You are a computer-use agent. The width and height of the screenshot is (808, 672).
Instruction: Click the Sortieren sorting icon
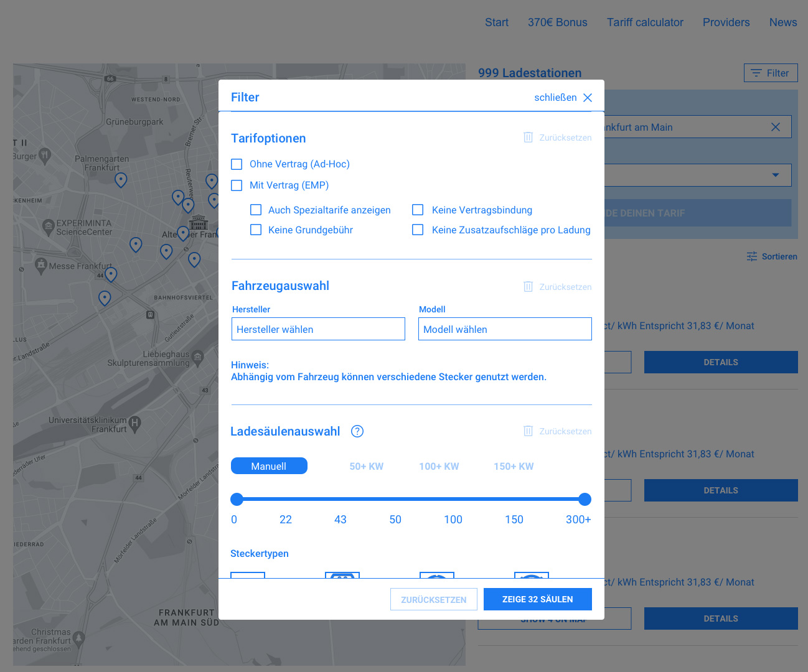pos(751,256)
